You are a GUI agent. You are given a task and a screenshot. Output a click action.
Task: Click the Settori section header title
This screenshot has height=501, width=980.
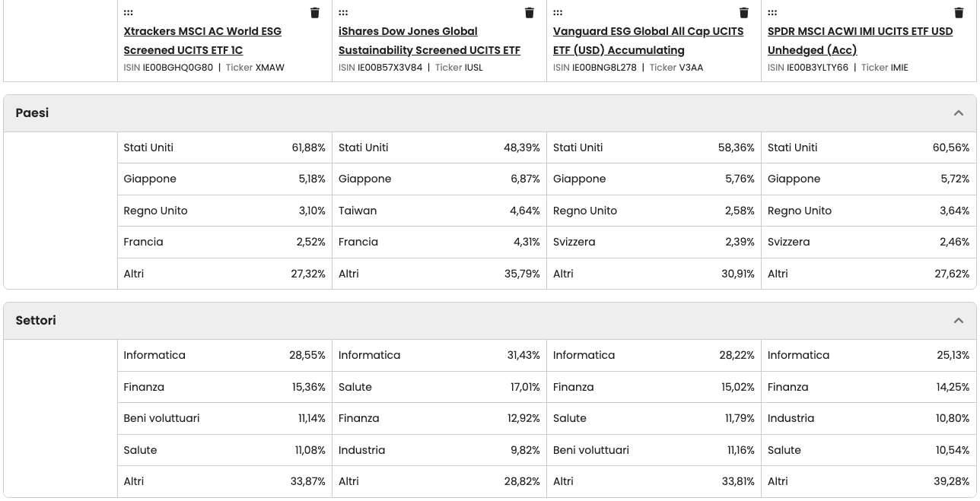tap(36, 321)
